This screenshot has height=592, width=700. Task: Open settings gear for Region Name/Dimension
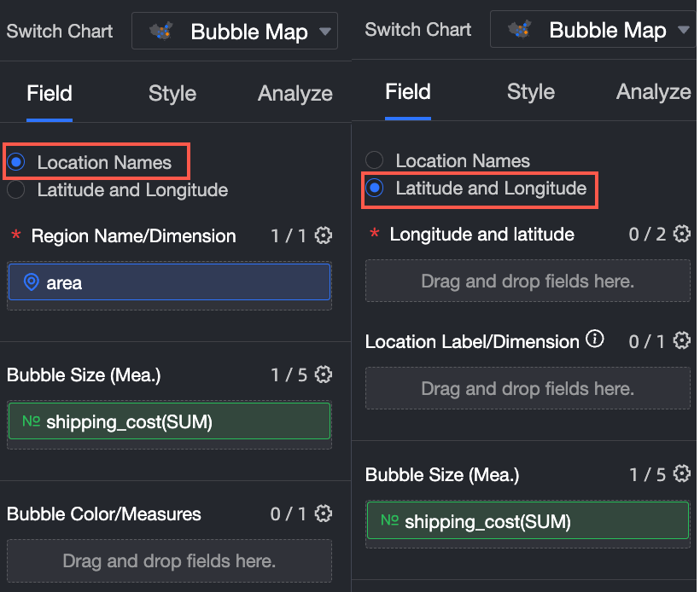click(x=323, y=236)
